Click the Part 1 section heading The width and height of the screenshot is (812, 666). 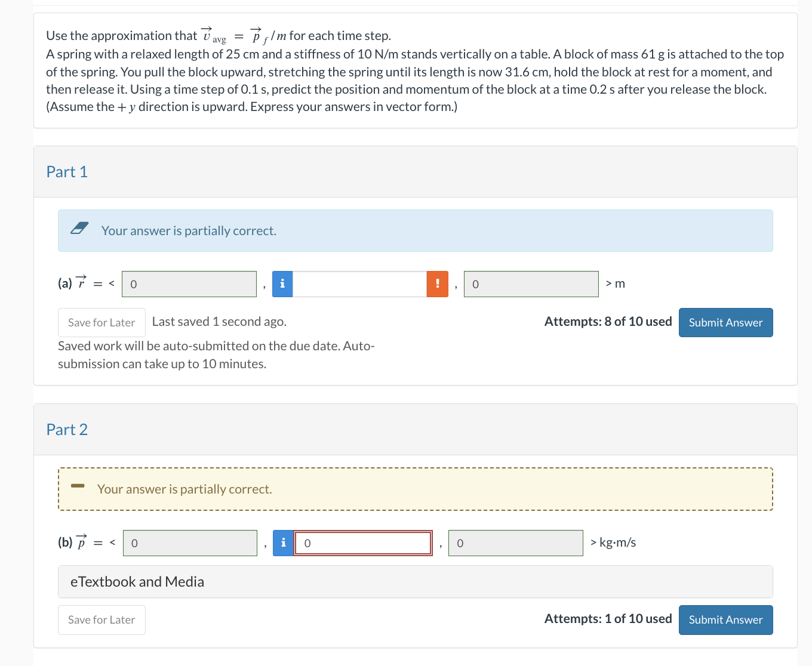[67, 172]
